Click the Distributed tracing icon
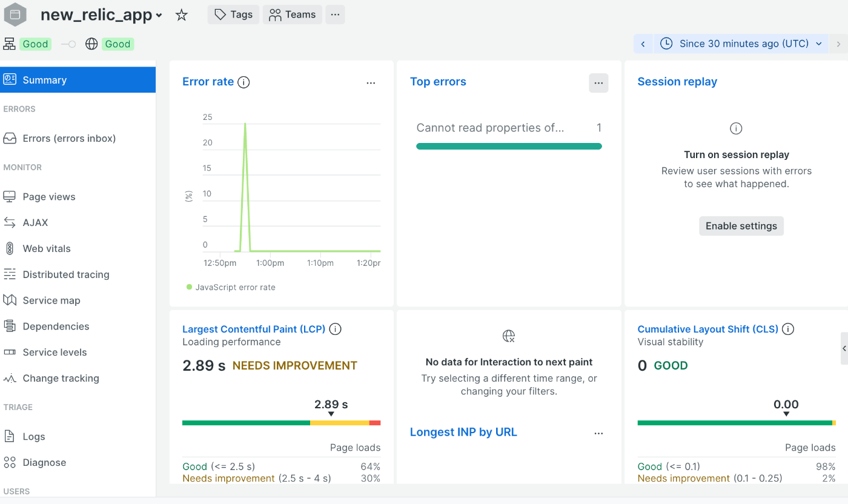This screenshot has height=504, width=848. [x=10, y=274]
